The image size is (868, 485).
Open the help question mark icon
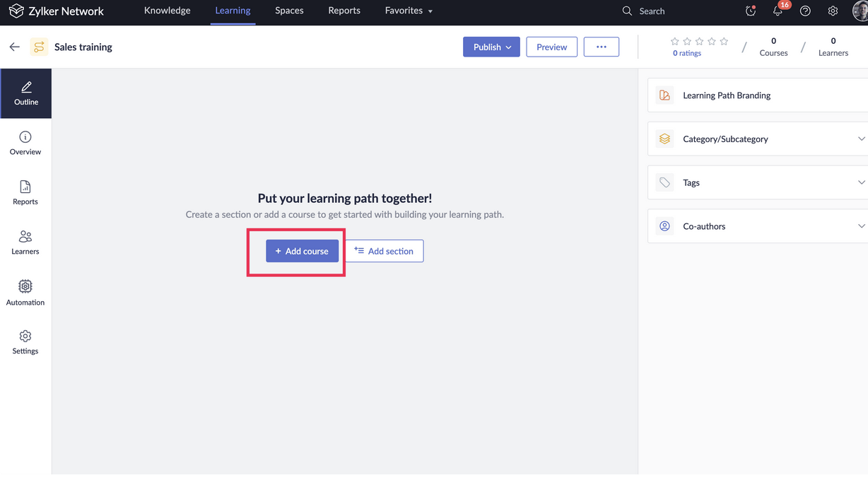(805, 11)
